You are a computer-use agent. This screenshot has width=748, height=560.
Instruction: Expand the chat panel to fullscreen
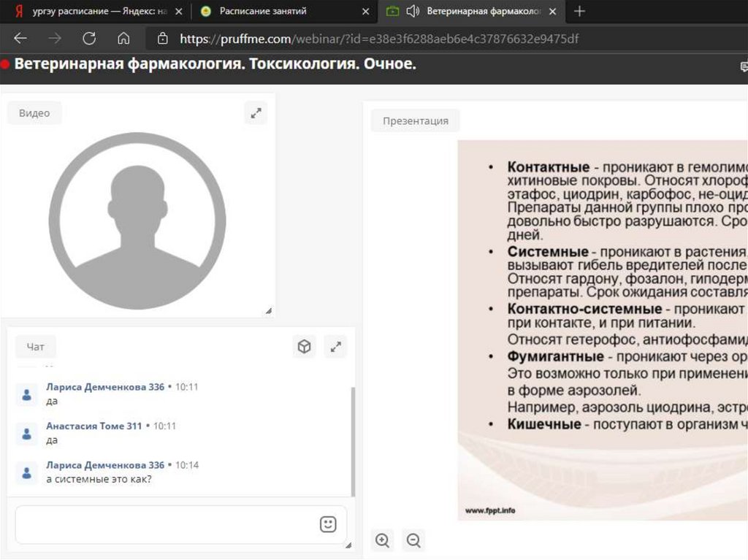point(335,347)
